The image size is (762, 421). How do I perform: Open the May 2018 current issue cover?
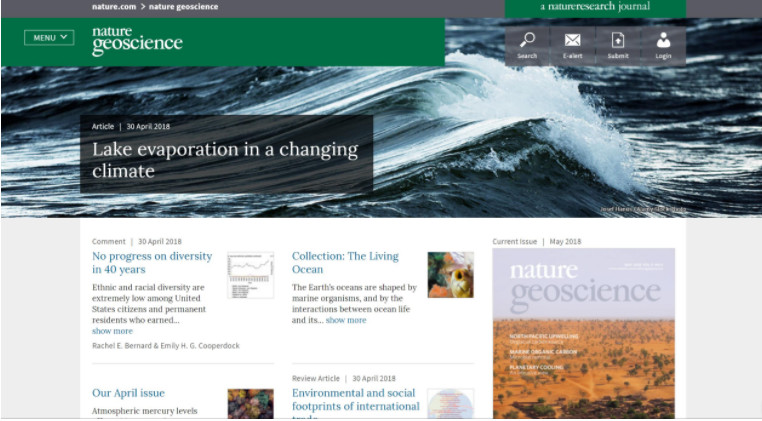pos(584,333)
